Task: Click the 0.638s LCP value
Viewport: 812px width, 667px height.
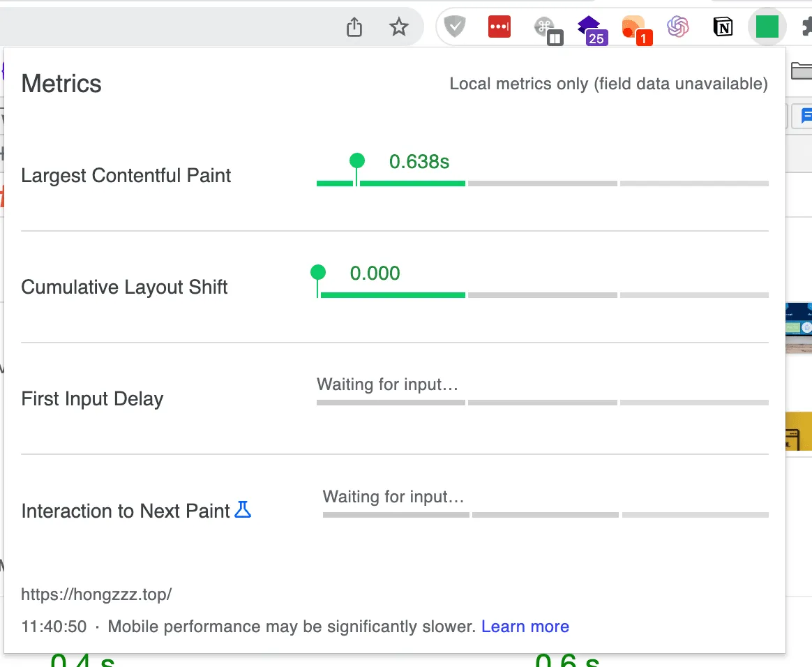Action: pos(419,162)
